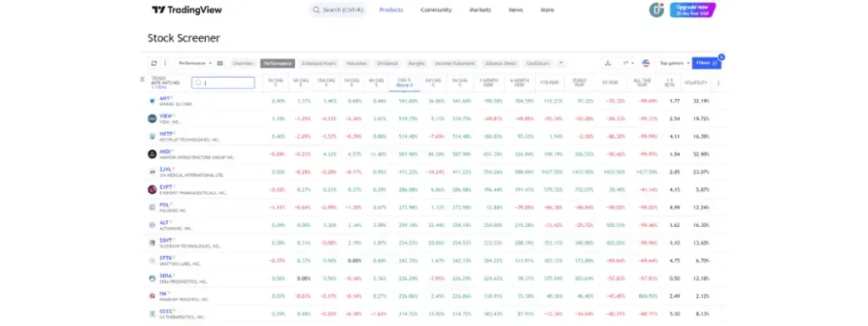Click the ANY ticker flag marker
Image resolution: width=868 pixels, height=326 pixels.
pyautogui.click(x=172, y=98)
